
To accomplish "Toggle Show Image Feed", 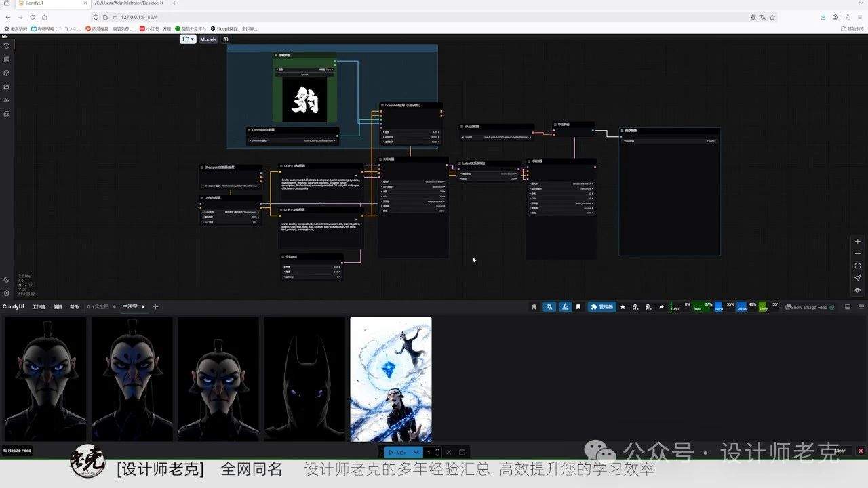I will (x=810, y=307).
